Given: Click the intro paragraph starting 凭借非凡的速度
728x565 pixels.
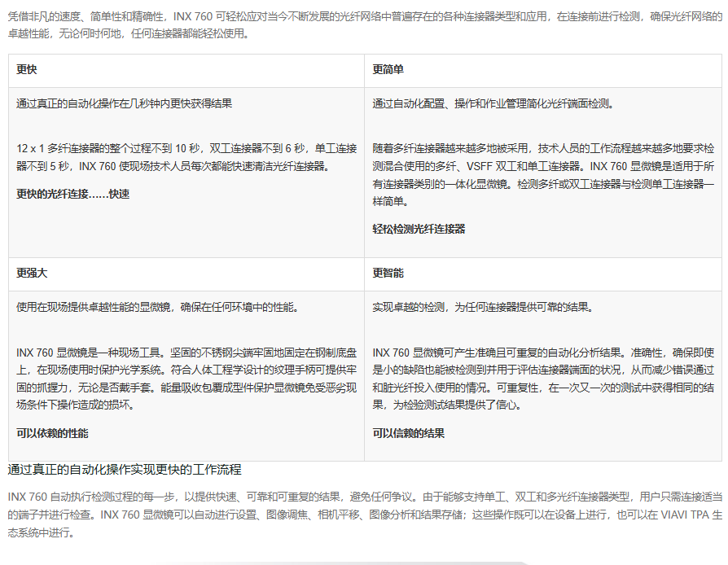Looking at the screenshot, I should (x=365, y=25).
